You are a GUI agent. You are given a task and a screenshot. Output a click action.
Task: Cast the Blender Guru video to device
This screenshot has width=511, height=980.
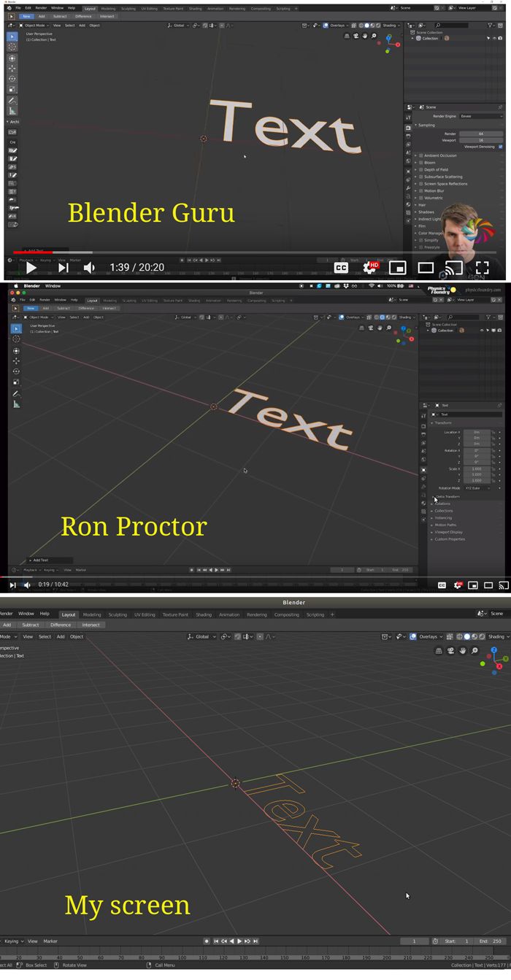click(453, 268)
